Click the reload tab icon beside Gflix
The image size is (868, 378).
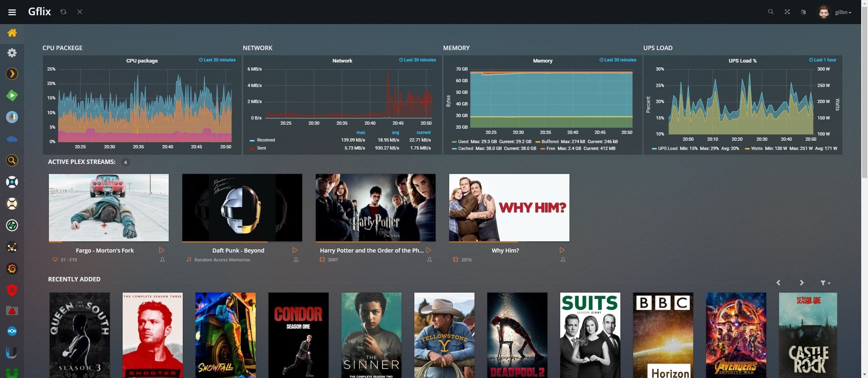coord(63,12)
